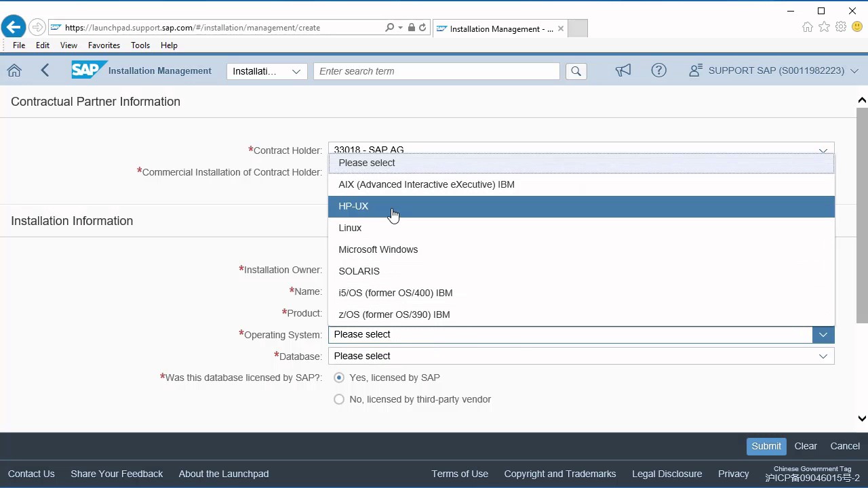Close the Installation Management browser tab
Image resolution: width=868 pixels, height=488 pixels.
point(561,28)
